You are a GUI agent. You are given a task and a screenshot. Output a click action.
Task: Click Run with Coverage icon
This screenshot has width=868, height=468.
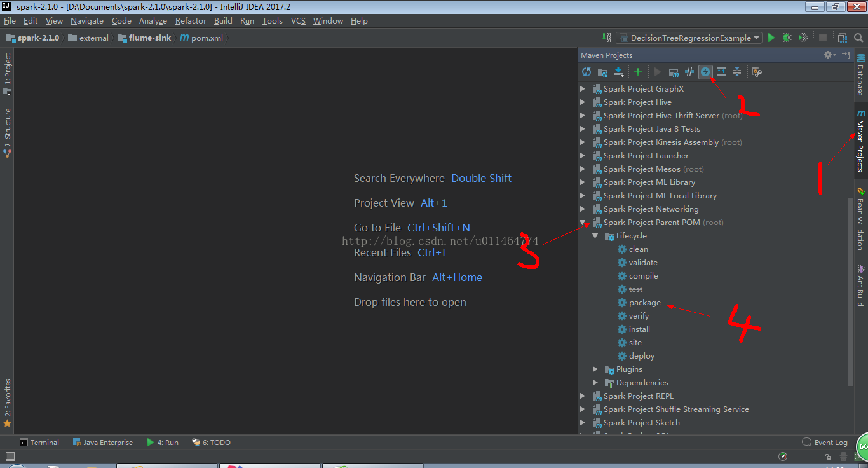pyautogui.click(x=803, y=38)
